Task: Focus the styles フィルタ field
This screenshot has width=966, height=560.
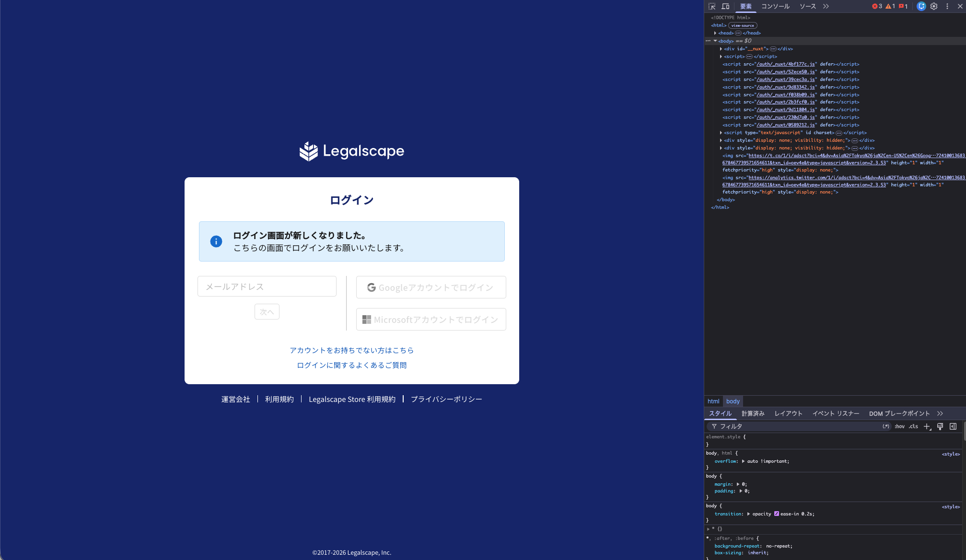Action: pyautogui.click(x=798, y=426)
